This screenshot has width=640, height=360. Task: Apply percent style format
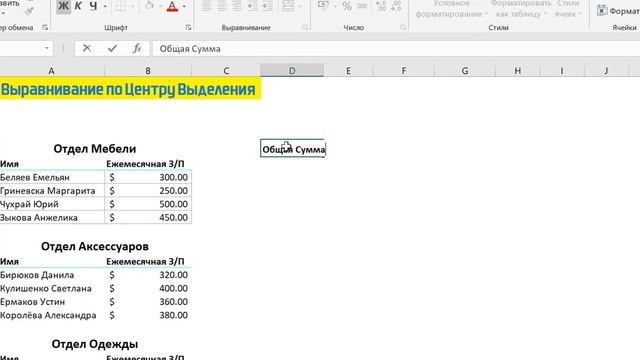pos(347,6)
